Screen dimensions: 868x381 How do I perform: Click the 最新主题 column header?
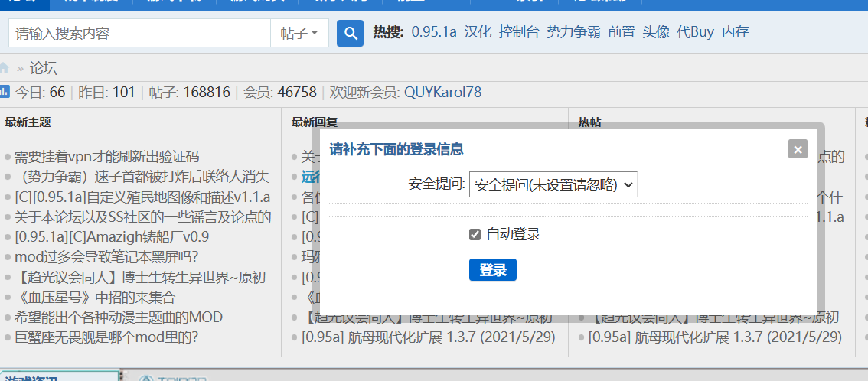[x=28, y=122]
